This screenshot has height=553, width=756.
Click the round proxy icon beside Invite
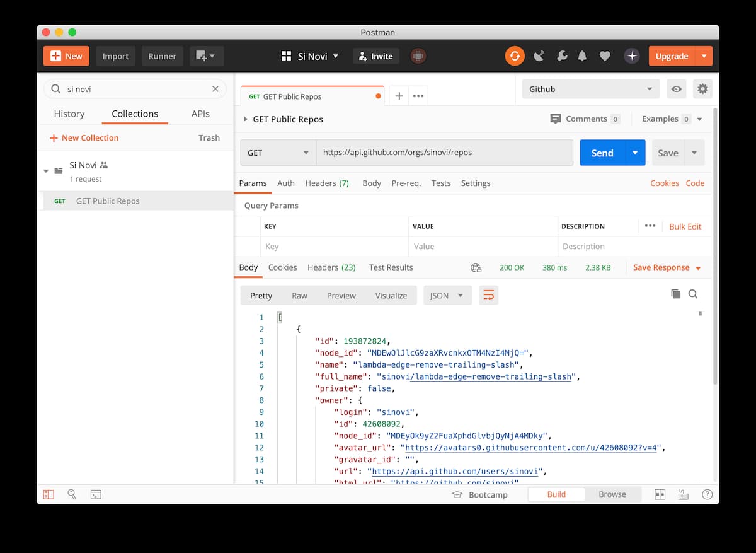418,56
